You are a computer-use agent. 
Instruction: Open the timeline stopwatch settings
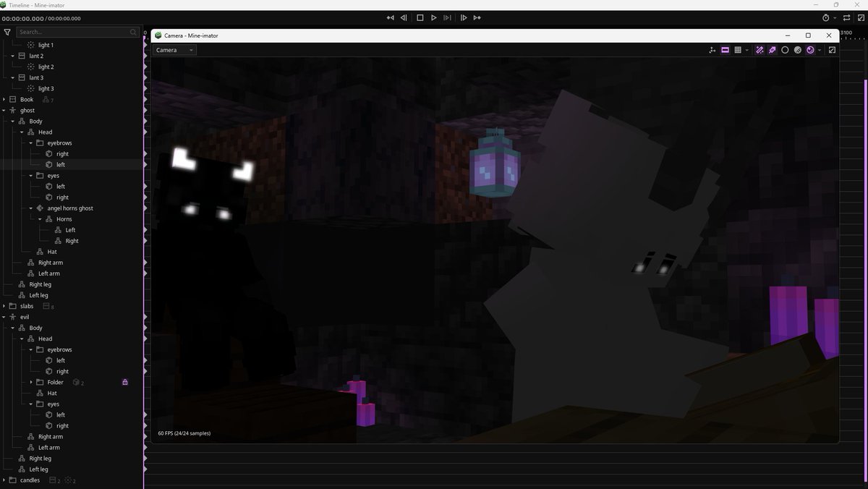(x=826, y=17)
